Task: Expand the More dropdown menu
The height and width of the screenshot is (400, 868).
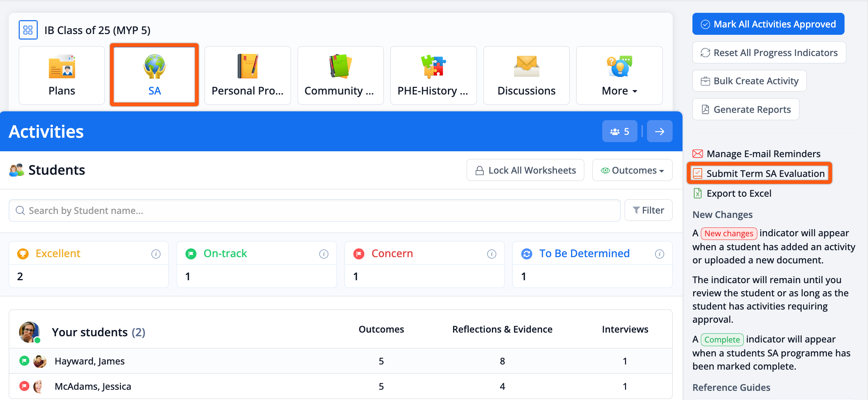Action: pyautogui.click(x=619, y=75)
